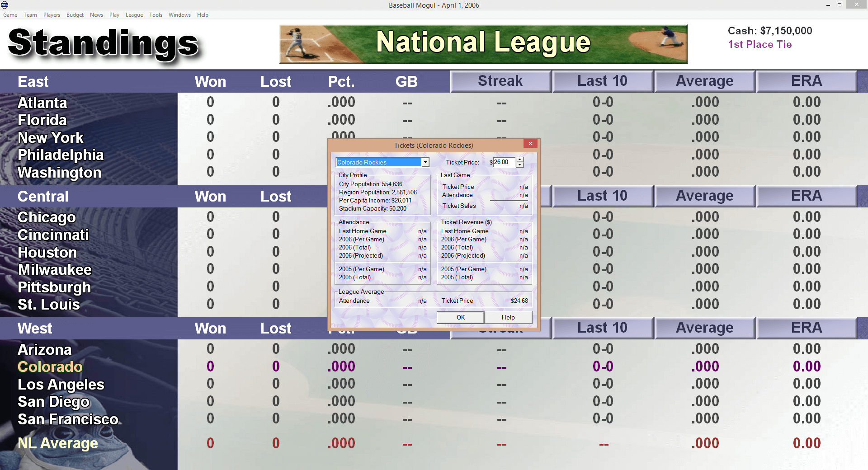Click the League Average ticket price $24.68
The width and height of the screenshot is (868, 470).
click(x=519, y=301)
